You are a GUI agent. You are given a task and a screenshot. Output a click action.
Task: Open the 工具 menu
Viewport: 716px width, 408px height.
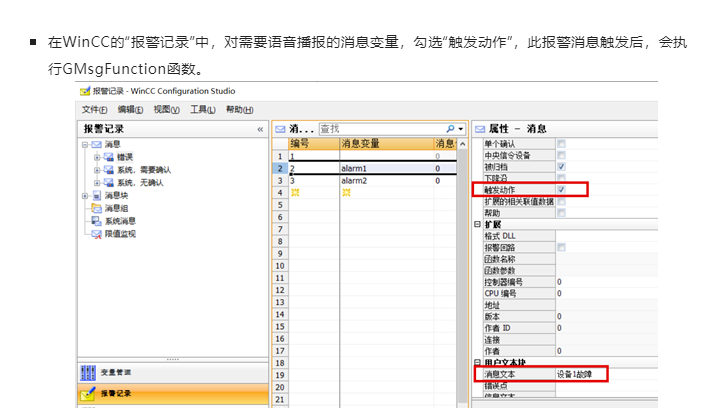point(203,109)
